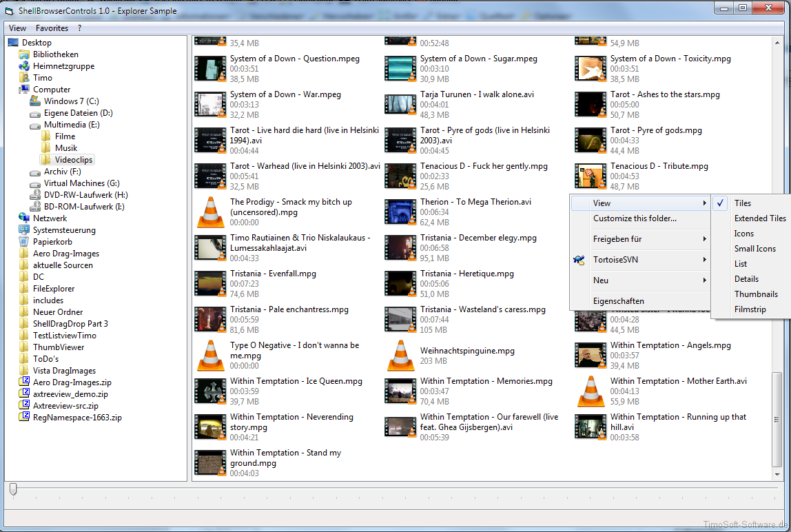Click the file list scrollbar thumb
The width and height of the screenshot is (791, 532).
pyautogui.click(x=777, y=420)
